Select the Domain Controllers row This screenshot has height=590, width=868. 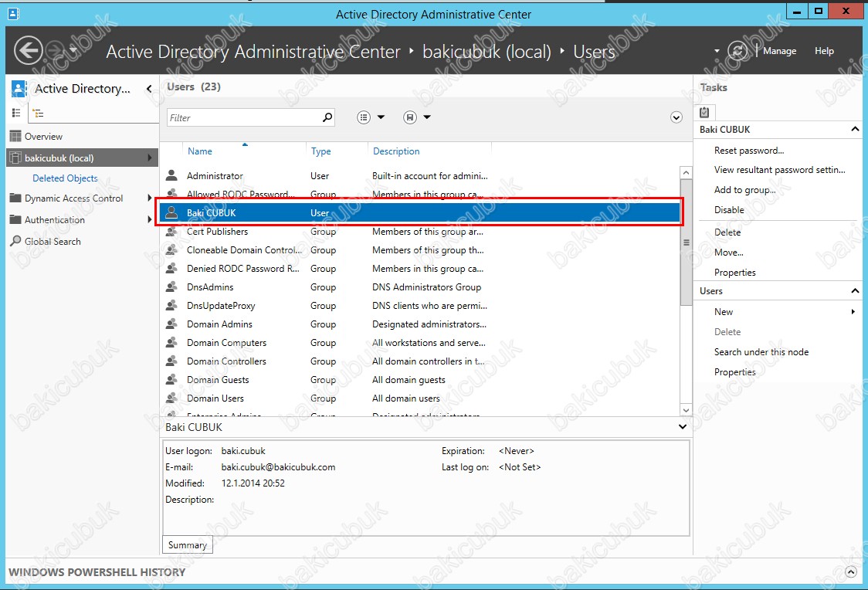tap(419, 361)
